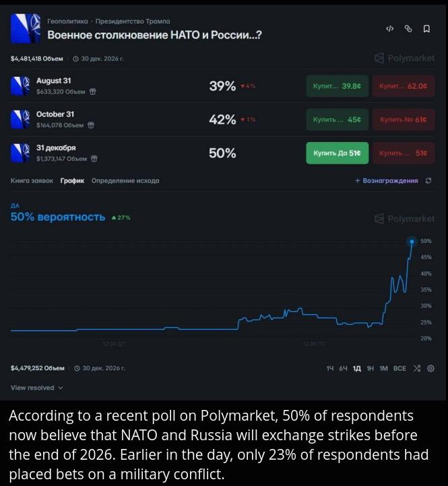The height and width of the screenshot is (486, 448).
Task: Open the Книга заявок tab
Action: coord(32,180)
